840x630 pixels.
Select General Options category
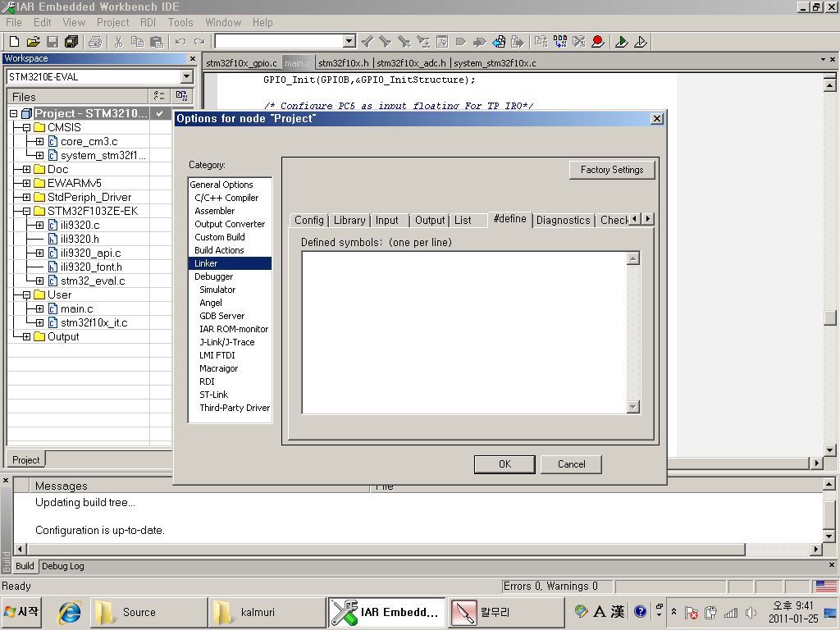pos(221,185)
